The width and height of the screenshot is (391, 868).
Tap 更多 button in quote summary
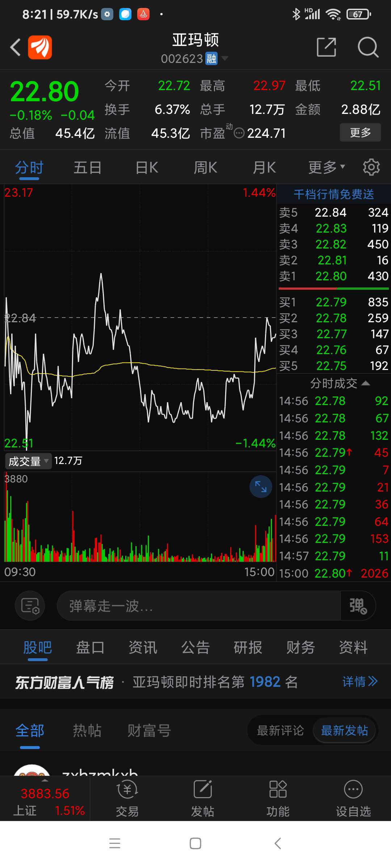[x=360, y=132]
